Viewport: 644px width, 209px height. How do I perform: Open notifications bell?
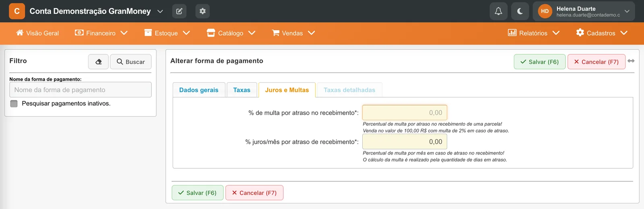(498, 11)
